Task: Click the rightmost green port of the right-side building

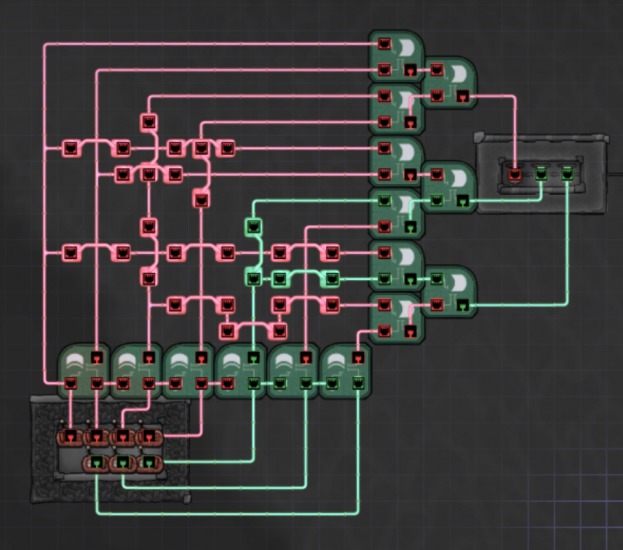Action: [567, 174]
